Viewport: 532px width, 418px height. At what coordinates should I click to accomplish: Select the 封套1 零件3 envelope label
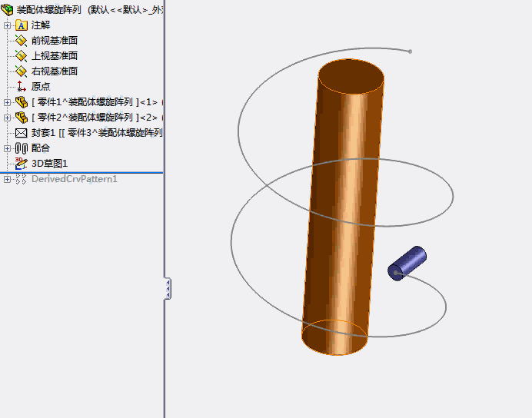click(x=97, y=133)
